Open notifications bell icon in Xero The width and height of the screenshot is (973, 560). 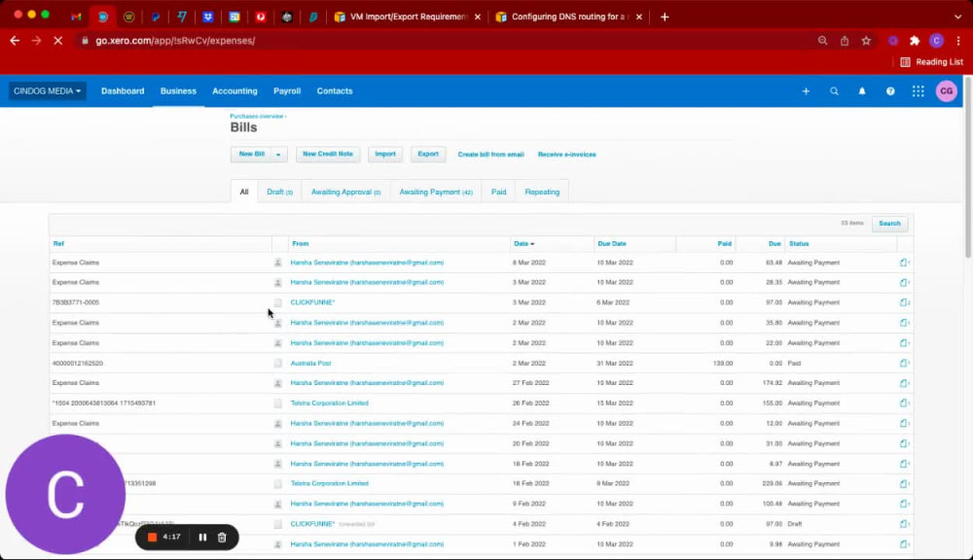(x=862, y=91)
